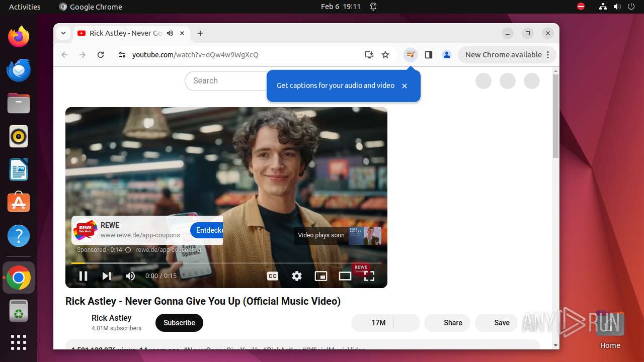644x362 pixels.
Task: Pause the video with the pause button
Action: (84, 276)
